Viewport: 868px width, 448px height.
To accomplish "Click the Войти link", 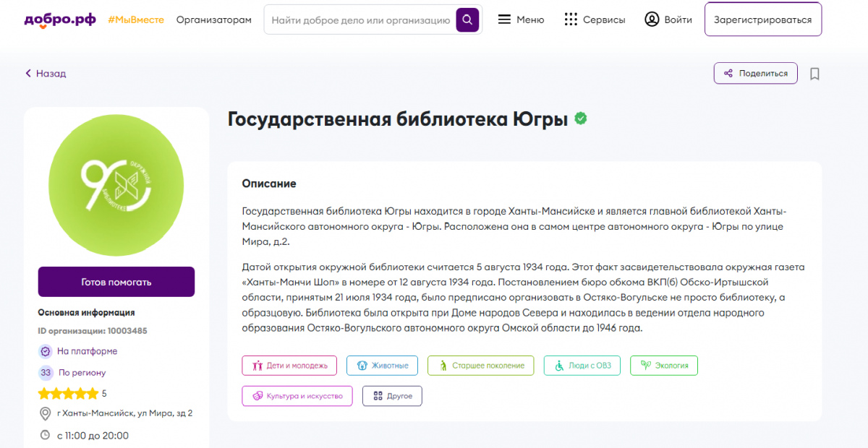I will tap(678, 20).
